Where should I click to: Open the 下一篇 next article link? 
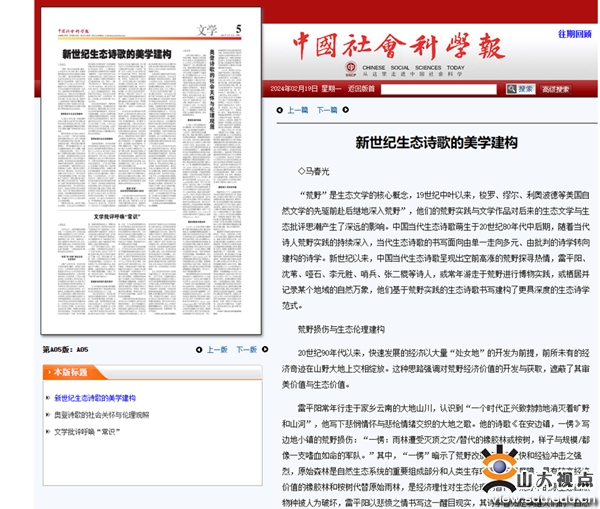pyautogui.click(x=327, y=110)
